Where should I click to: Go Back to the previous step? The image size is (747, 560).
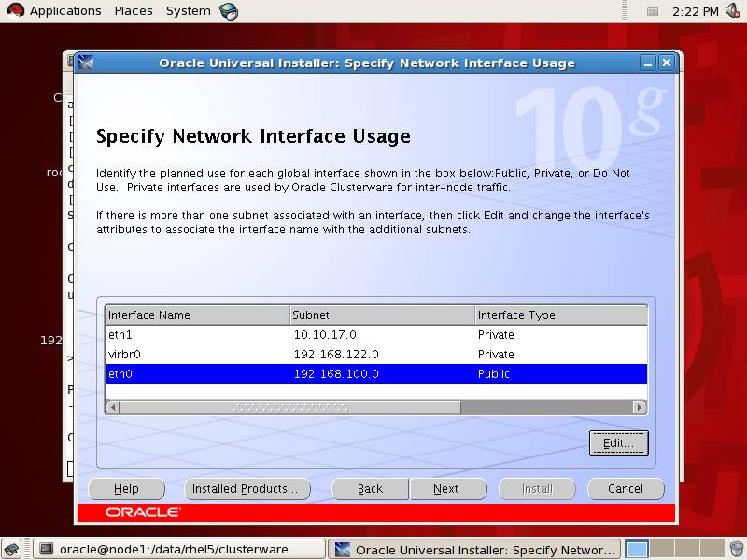click(x=370, y=489)
